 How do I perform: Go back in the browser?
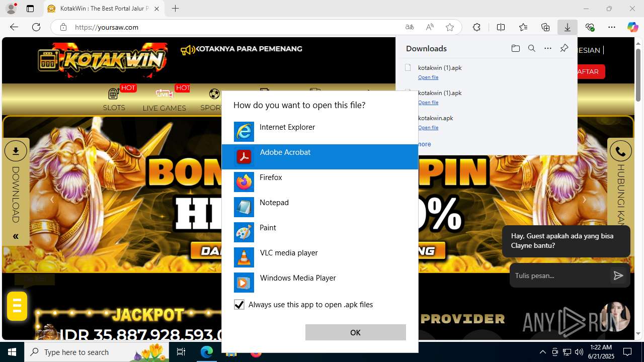point(14,27)
